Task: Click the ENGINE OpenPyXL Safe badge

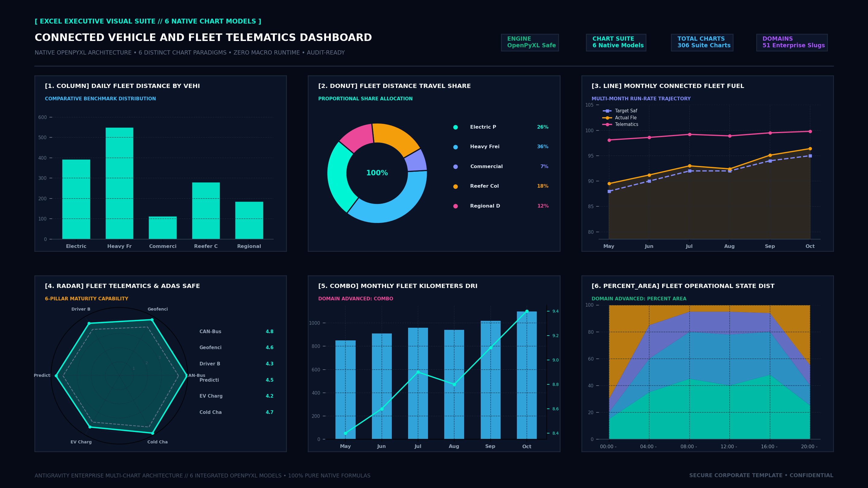Action: [530, 42]
